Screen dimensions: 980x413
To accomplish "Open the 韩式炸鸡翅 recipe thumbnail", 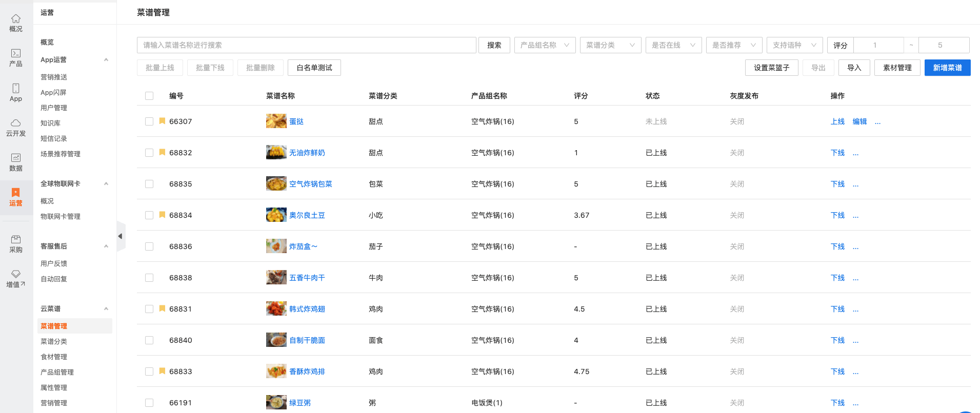I will 276,308.
